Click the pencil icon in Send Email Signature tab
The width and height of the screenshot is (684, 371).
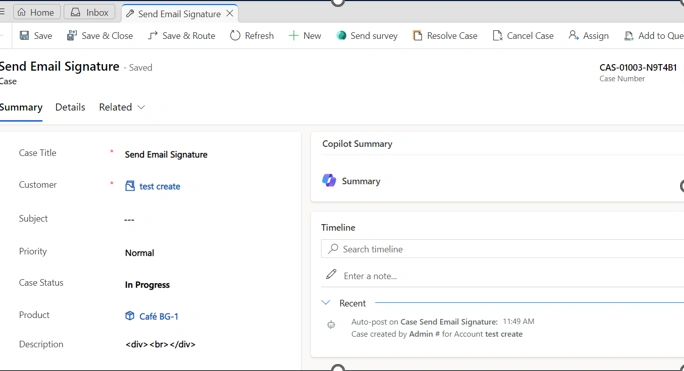tap(130, 14)
